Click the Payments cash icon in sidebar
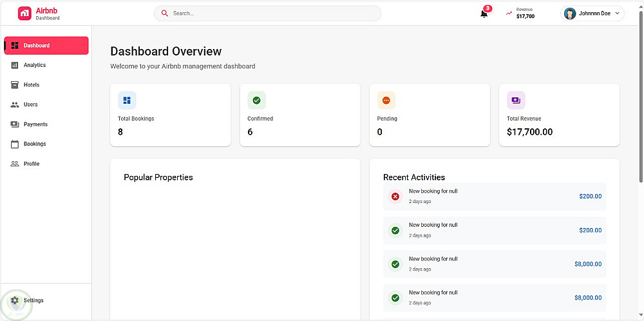The image size is (644, 321). [x=15, y=124]
